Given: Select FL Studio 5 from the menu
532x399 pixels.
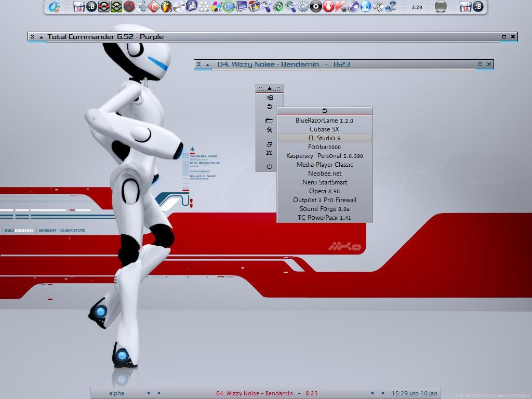Looking at the screenshot, I should click(x=324, y=138).
